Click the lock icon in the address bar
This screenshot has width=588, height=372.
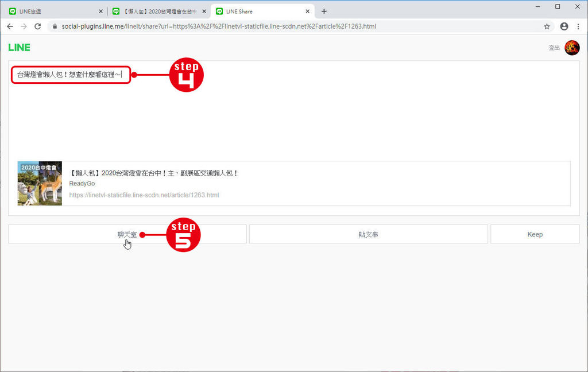[55, 26]
